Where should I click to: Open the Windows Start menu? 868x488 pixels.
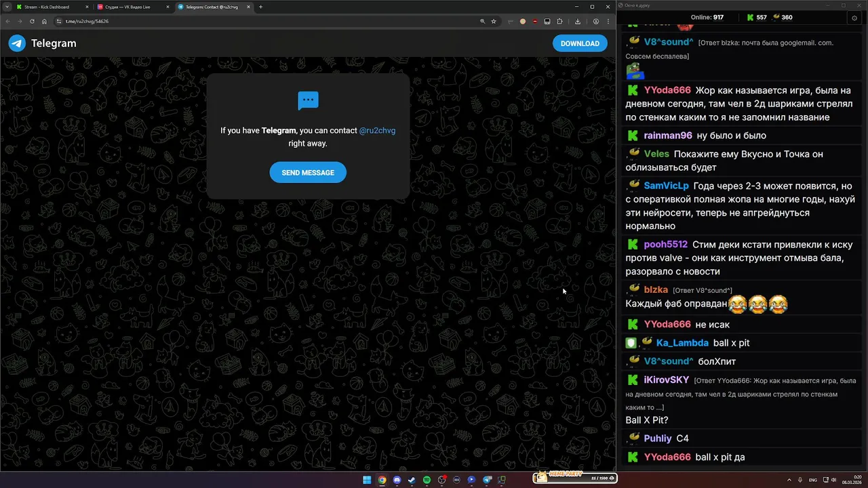click(367, 480)
